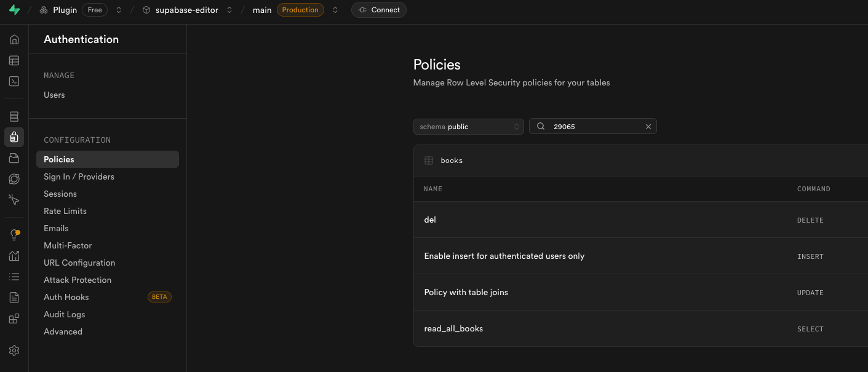
Task: Click the policy search input field
Action: (595, 127)
